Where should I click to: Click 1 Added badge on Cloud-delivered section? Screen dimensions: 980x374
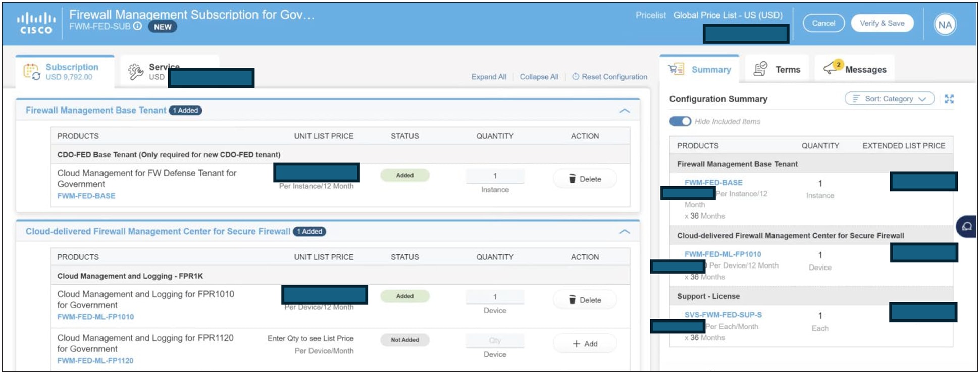point(310,232)
